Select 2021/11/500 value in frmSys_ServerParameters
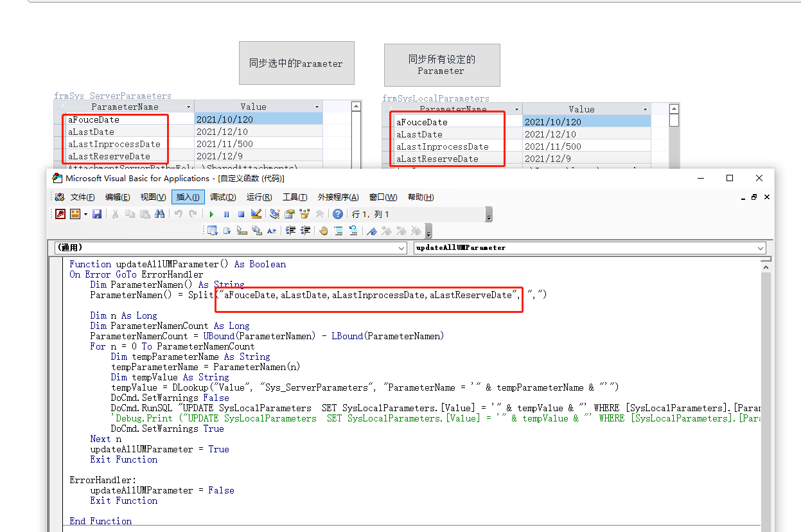The image size is (801, 532). [x=258, y=144]
